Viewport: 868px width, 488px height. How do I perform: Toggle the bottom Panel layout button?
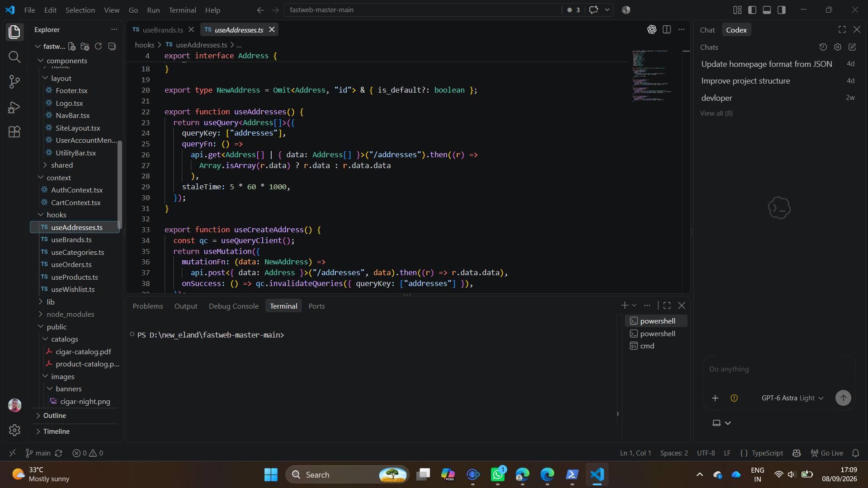(767, 10)
